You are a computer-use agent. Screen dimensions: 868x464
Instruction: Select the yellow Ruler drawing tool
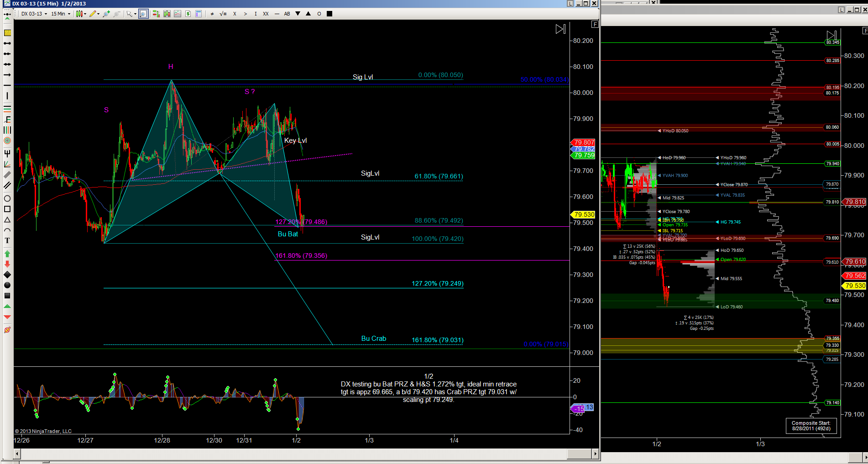[x=7, y=33]
